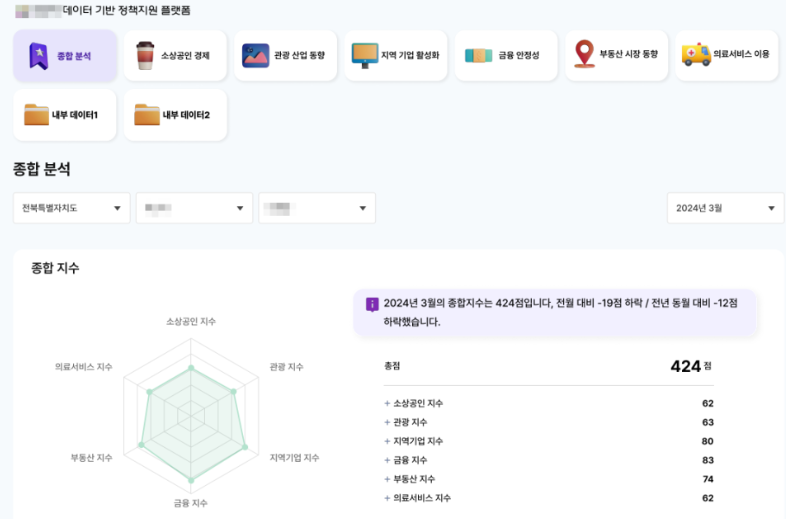The height and width of the screenshot is (519, 786).
Task: Switch to the 금융 안정성 tab
Action: pos(506,55)
